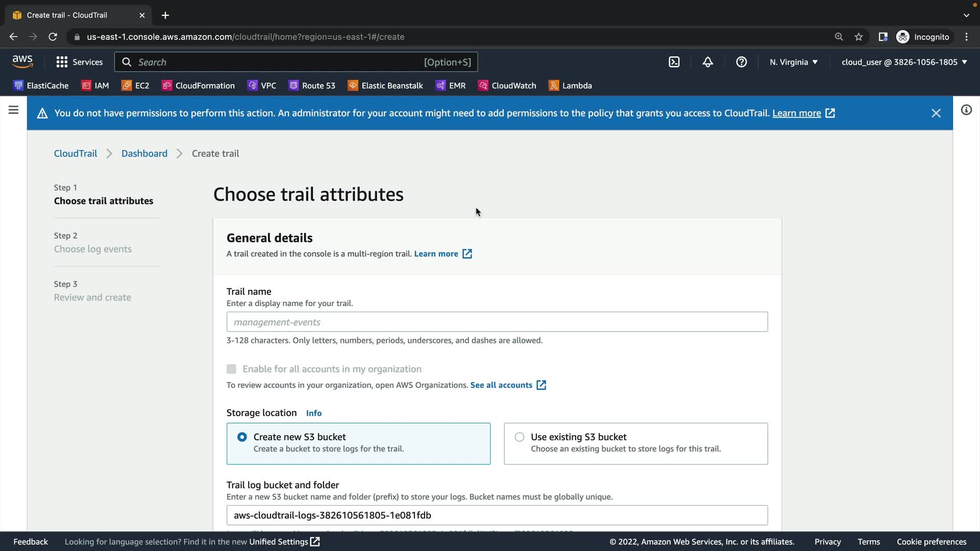The image size is (980, 551).
Task: Open the help question mark icon
Action: (741, 62)
